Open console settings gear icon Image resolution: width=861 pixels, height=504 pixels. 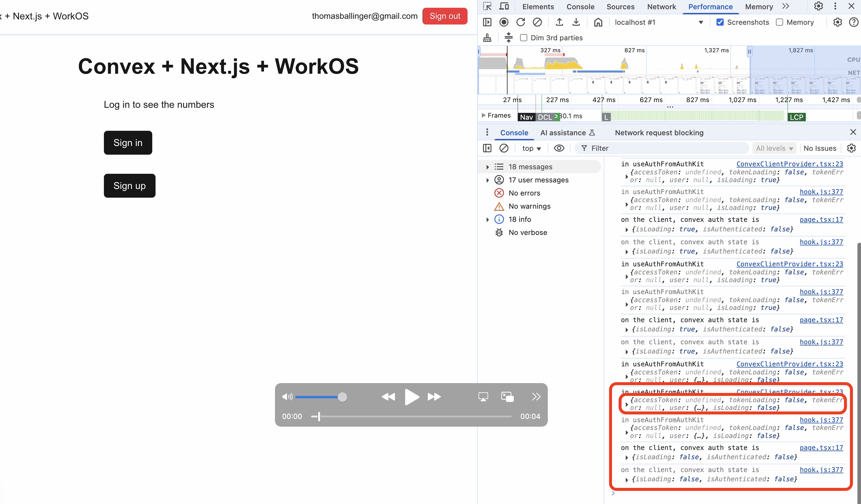(851, 148)
